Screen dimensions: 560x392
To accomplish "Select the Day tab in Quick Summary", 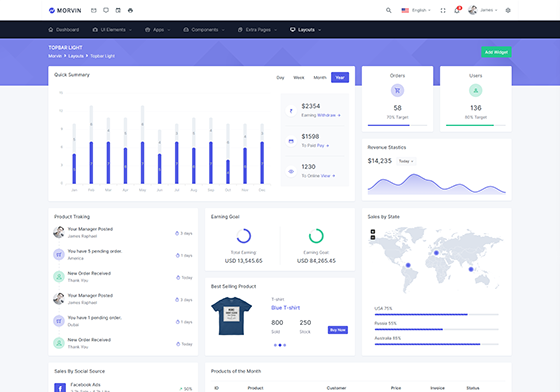I will pyautogui.click(x=280, y=77).
